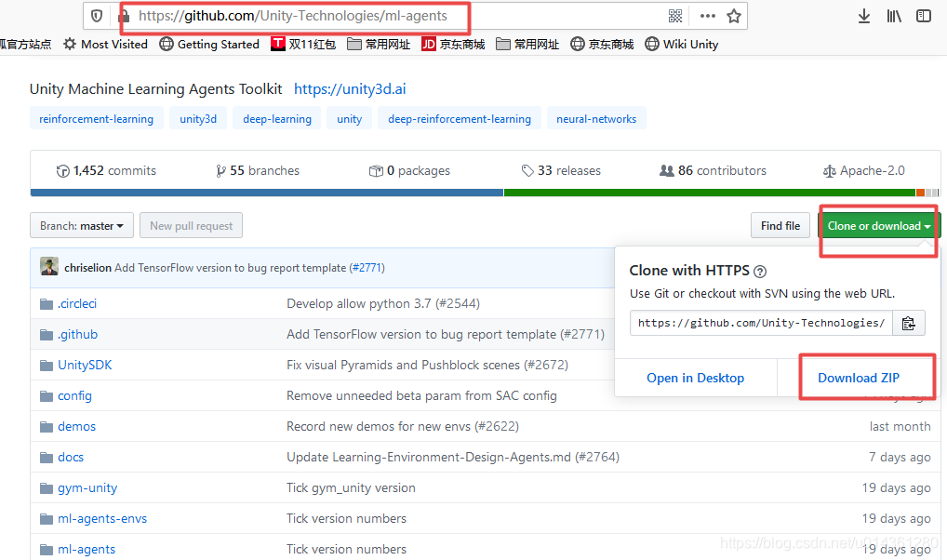The image size is (947, 560).
Task: Click the language breakdown color bar
Action: pyautogui.click(x=485, y=193)
